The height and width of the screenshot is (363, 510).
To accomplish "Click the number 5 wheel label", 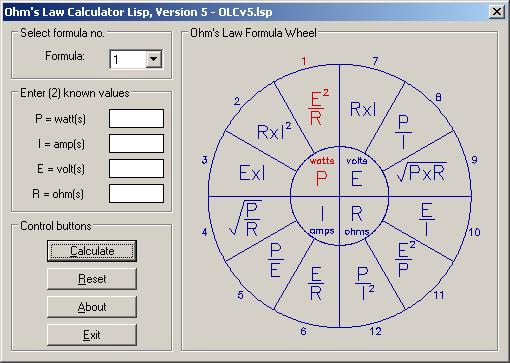I will [240, 295].
